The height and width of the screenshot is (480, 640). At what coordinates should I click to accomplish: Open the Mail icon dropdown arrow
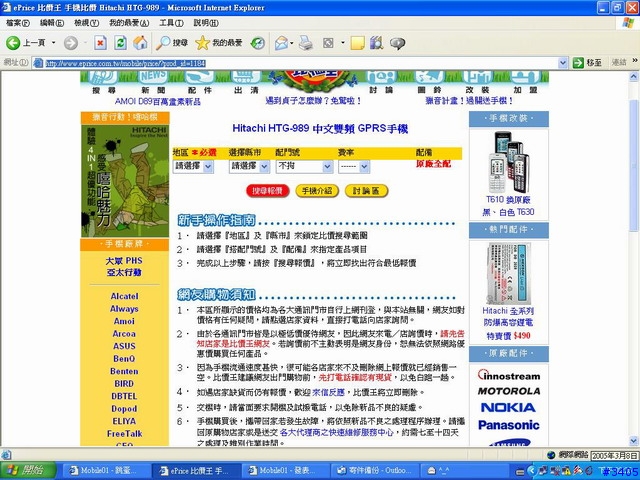coord(292,43)
